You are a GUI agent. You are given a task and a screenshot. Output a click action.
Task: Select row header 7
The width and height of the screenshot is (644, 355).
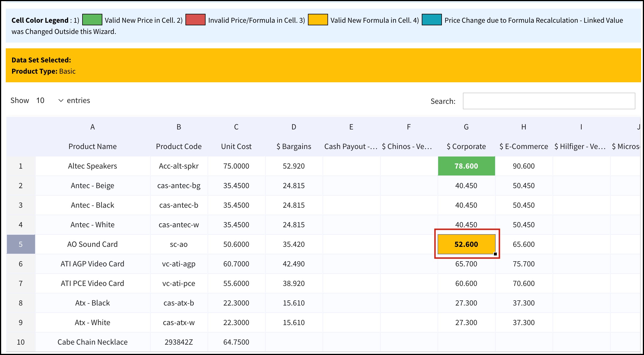coord(21,283)
